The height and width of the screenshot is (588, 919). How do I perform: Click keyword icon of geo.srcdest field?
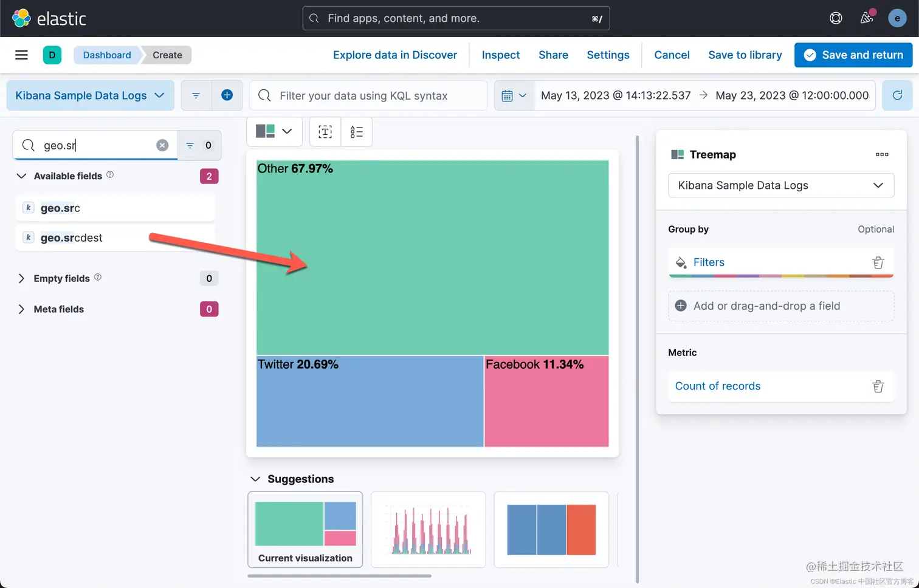[28, 238]
